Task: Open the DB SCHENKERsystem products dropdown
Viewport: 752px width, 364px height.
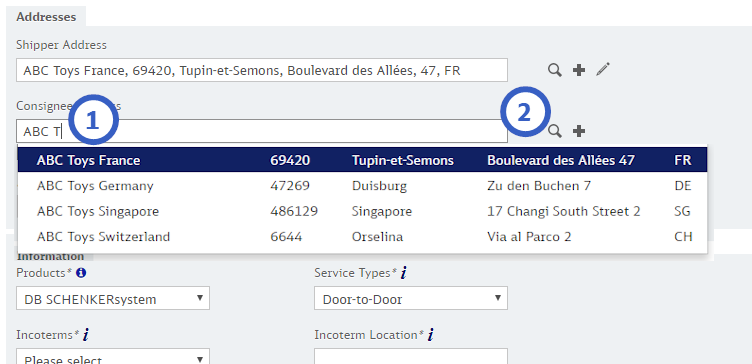Action: pyautogui.click(x=113, y=299)
